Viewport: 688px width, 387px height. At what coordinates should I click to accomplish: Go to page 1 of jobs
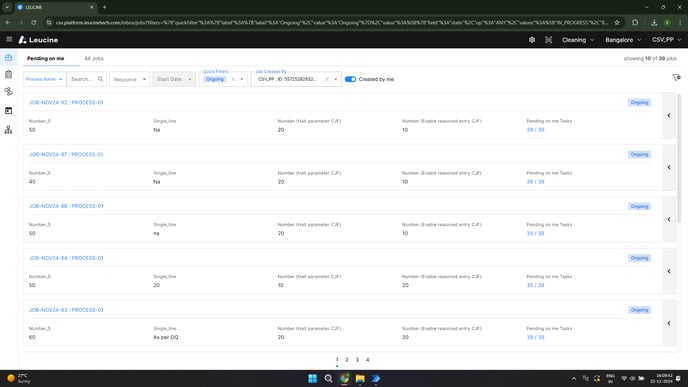tap(337, 360)
